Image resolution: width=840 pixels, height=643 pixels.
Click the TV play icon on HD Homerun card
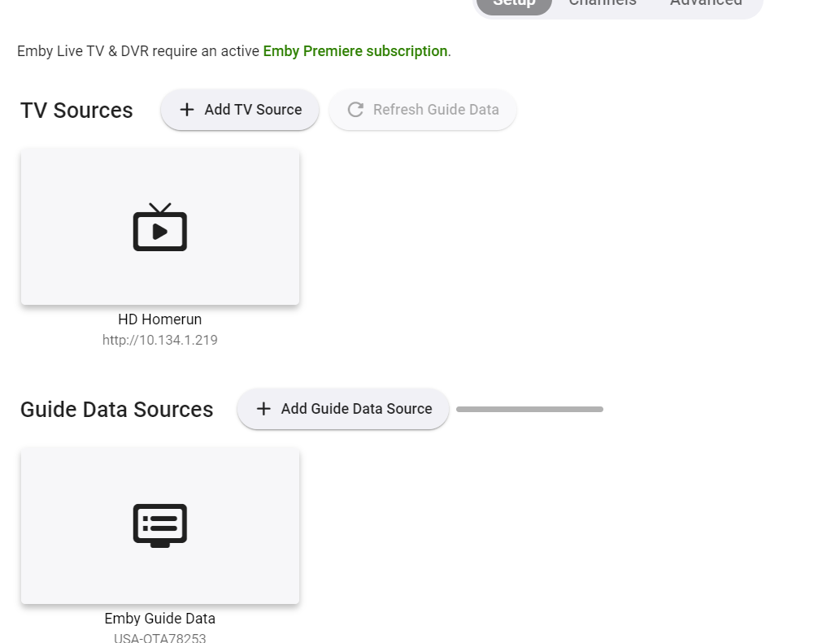pyautogui.click(x=160, y=228)
